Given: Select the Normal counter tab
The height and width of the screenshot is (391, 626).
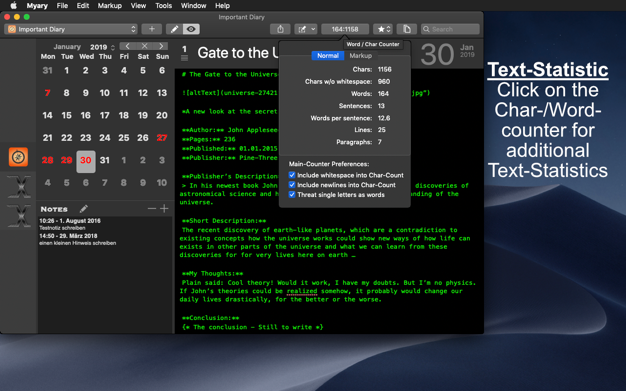Looking at the screenshot, I should (328, 56).
